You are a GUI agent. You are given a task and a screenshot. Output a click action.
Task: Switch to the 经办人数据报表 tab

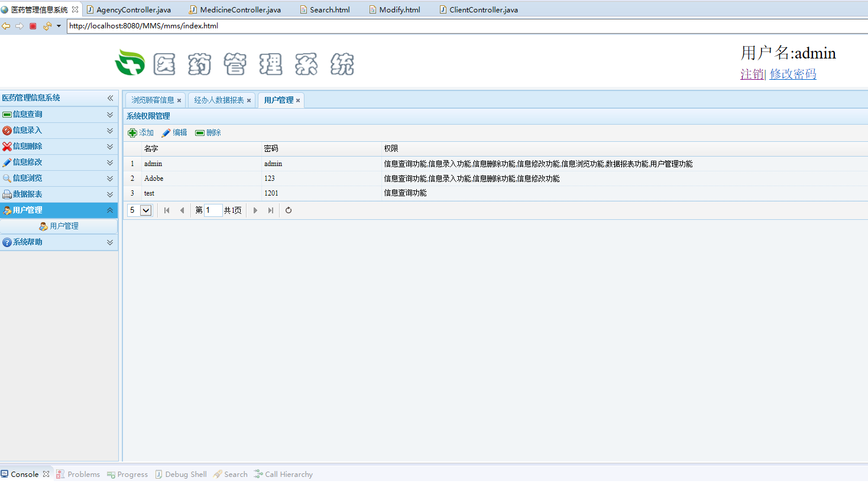tap(219, 100)
